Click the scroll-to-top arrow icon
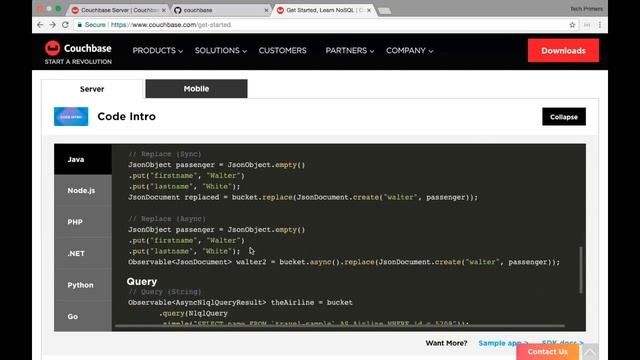This screenshot has width=640, height=360. tap(590, 351)
